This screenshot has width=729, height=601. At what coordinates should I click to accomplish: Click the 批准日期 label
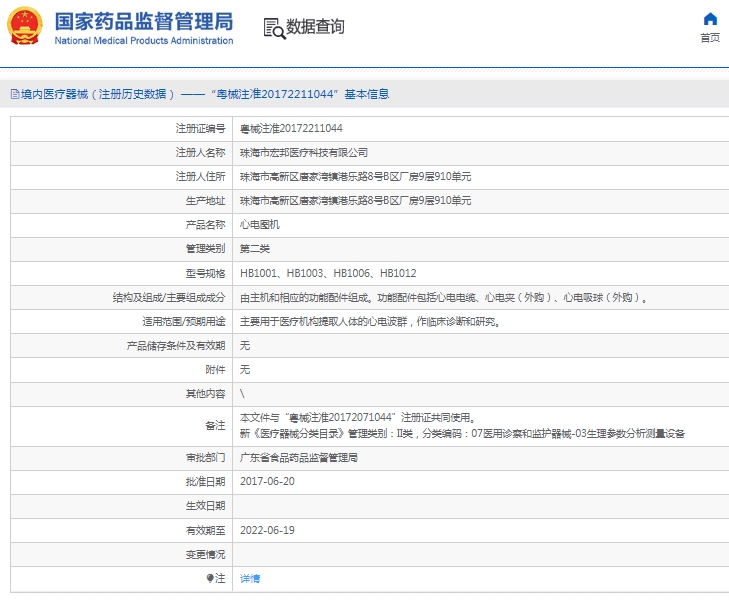pyautogui.click(x=205, y=482)
